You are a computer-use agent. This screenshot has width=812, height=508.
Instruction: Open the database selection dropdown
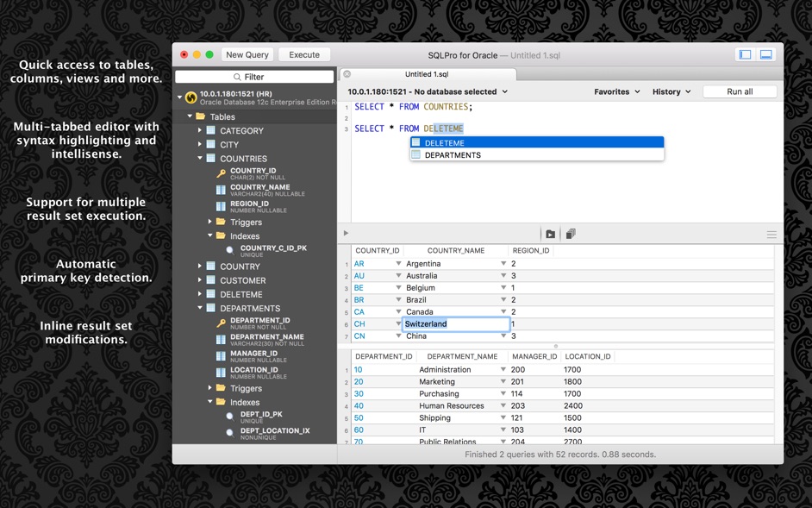pyautogui.click(x=428, y=91)
